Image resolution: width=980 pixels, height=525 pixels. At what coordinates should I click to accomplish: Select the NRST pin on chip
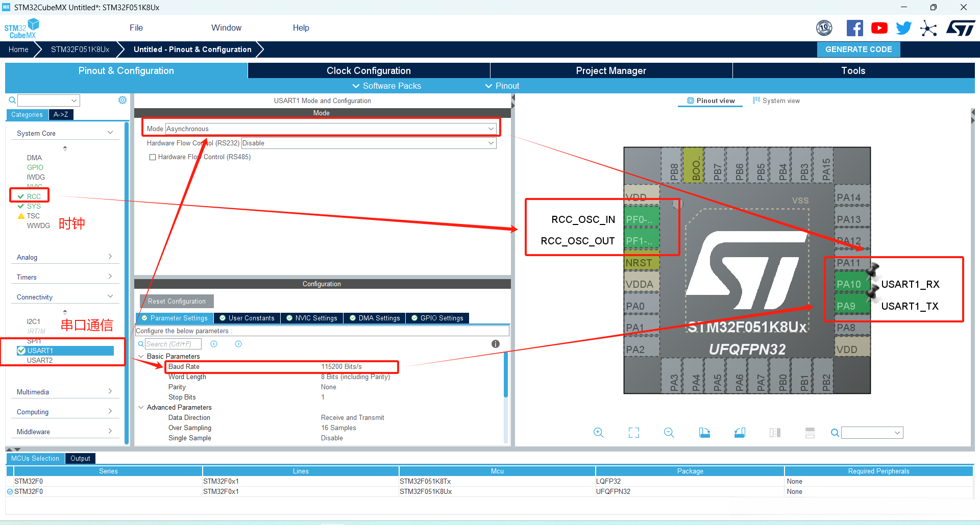[642, 263]
